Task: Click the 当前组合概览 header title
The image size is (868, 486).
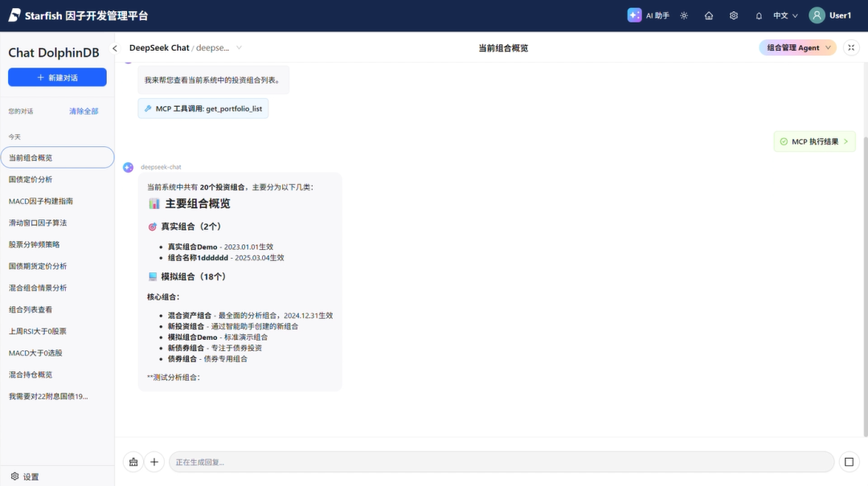Action: coord(503,48)
